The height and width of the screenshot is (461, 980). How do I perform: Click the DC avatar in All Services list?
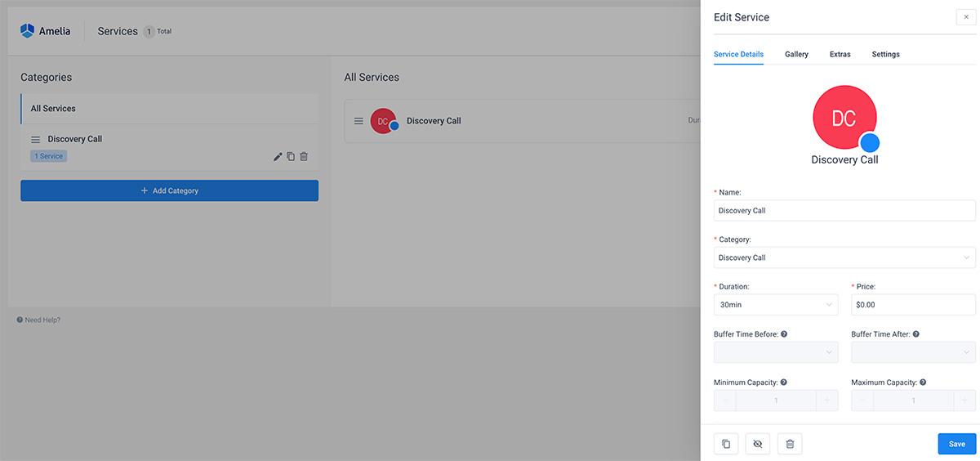click(x=383, y=121)
